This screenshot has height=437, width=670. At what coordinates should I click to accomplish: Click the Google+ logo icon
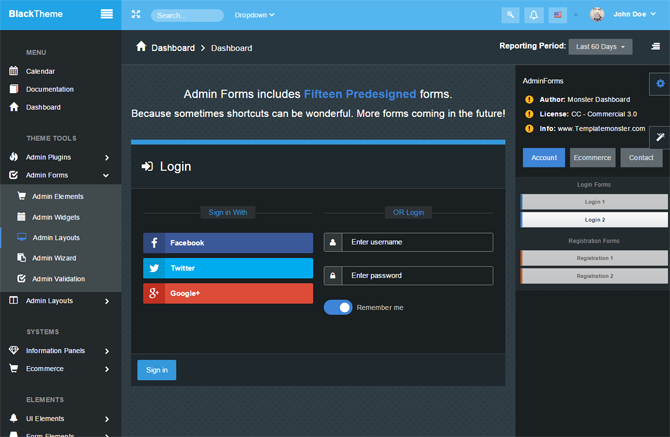[x=154, y=293]
